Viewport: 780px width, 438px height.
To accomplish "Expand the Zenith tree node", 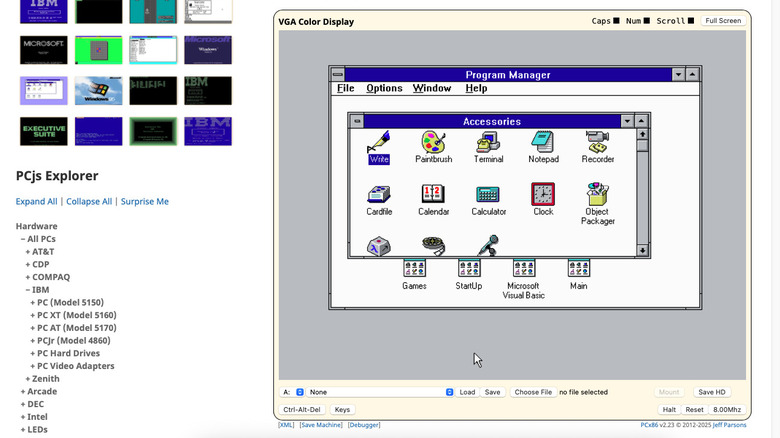I will tap(42, 379).
